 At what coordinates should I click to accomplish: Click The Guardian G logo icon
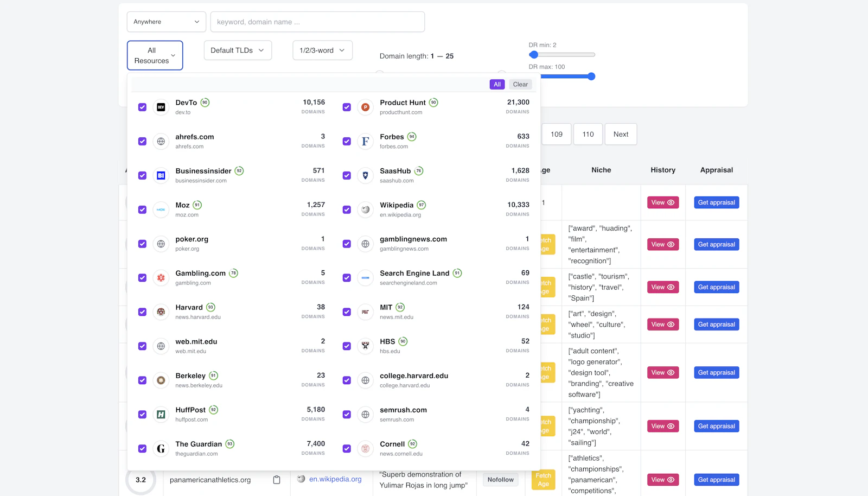click(161, 449)
